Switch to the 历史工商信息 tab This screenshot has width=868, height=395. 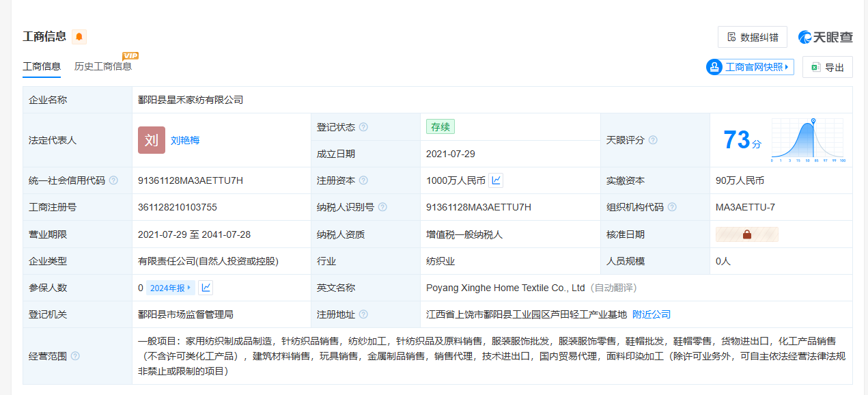tap(103, 66)
